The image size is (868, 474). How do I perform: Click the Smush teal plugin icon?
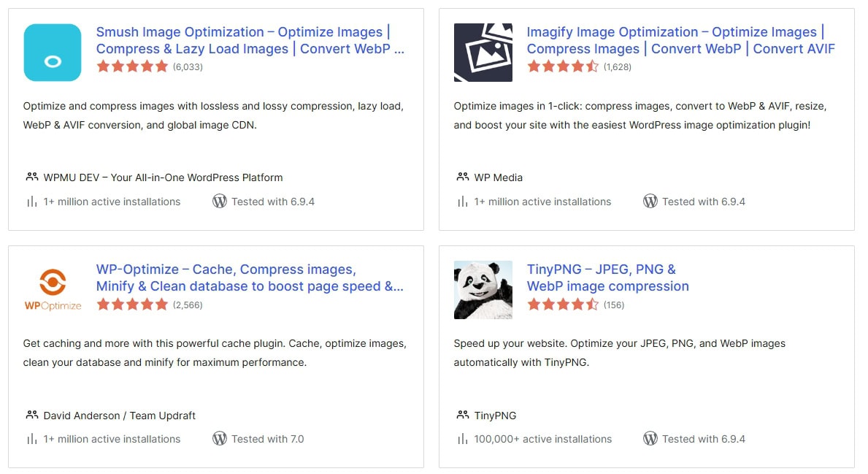(x=52, y=53)
